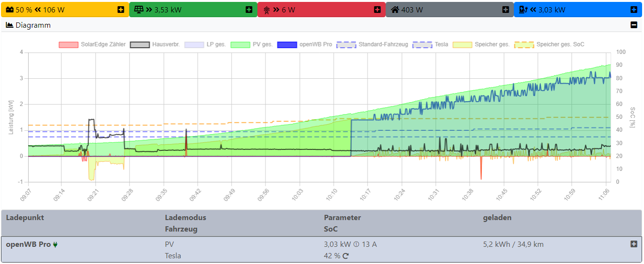Screen dimensions: 644x264
Task: Click the house consumption icon
Action: 395,10
